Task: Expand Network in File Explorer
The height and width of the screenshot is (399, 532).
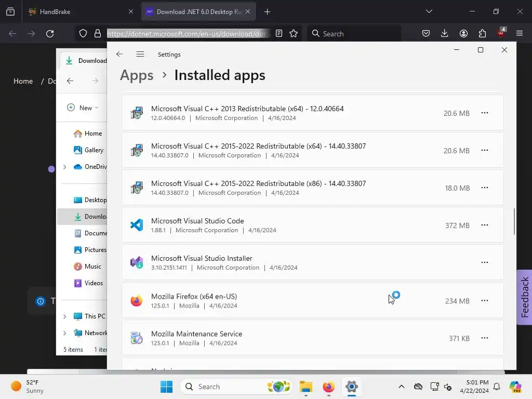Action: click(x=65, y=333)
